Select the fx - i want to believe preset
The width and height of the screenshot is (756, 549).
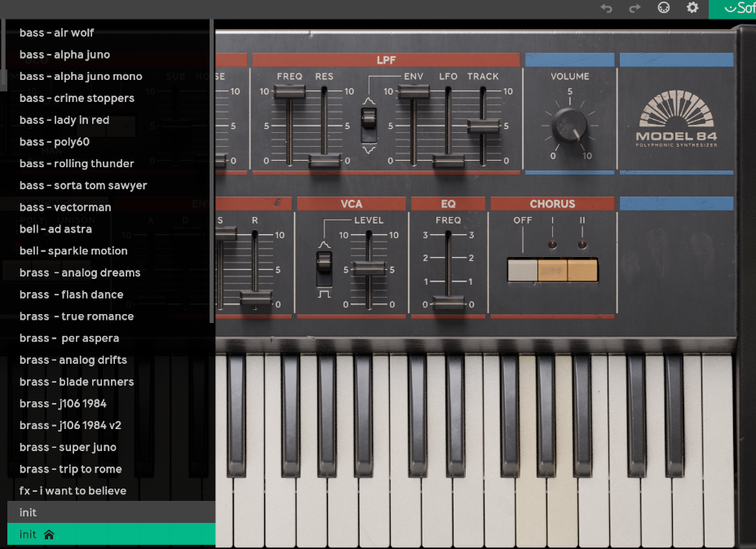point(71,490)
